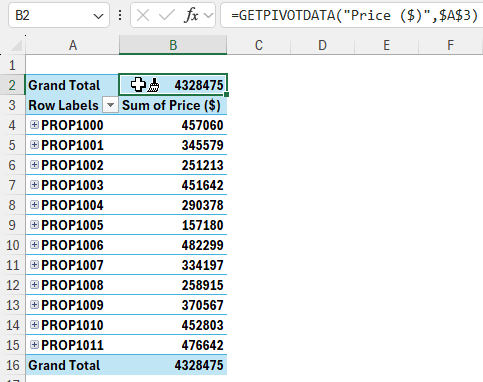Select row 2 header
The image size is (483, 382).
12,85
